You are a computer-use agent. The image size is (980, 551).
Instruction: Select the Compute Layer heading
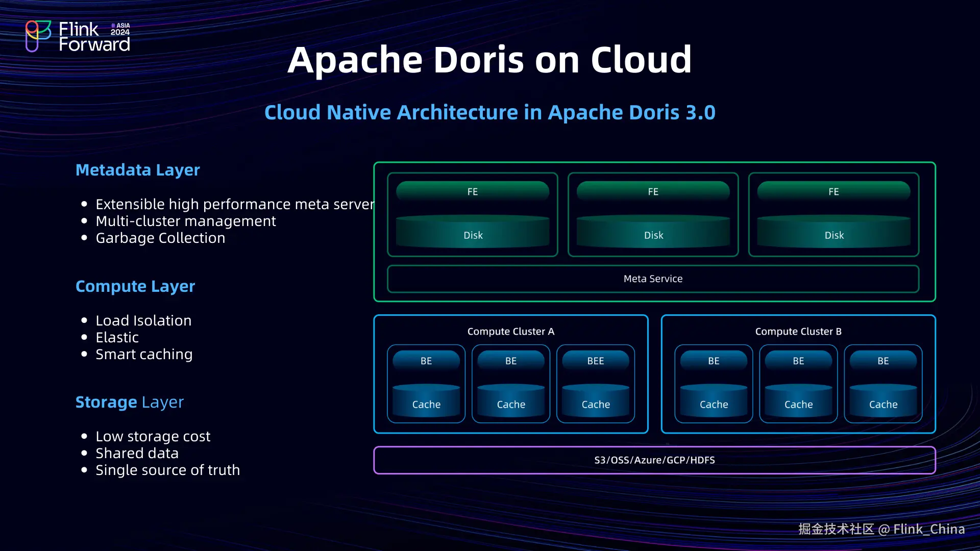pyautogui.click(x=135, y=286)
